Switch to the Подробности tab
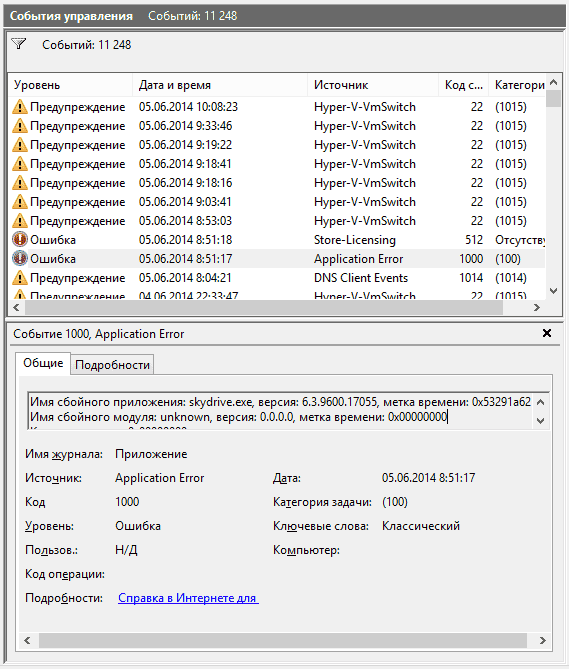Screen dimensions: 569x669 tap(112, 365)
